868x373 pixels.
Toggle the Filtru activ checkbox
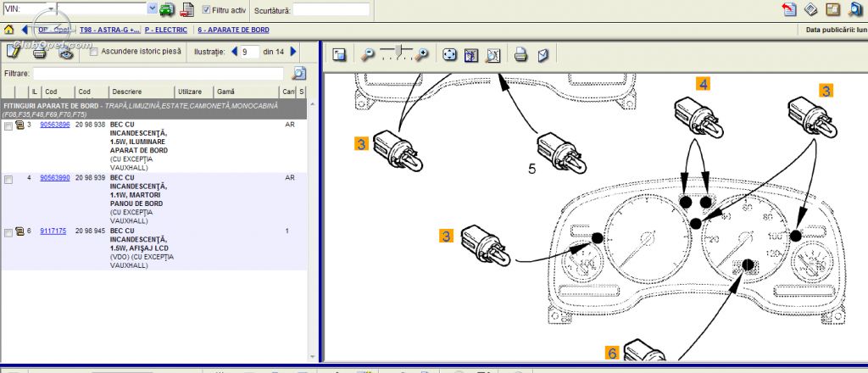[x=207, y=10]
